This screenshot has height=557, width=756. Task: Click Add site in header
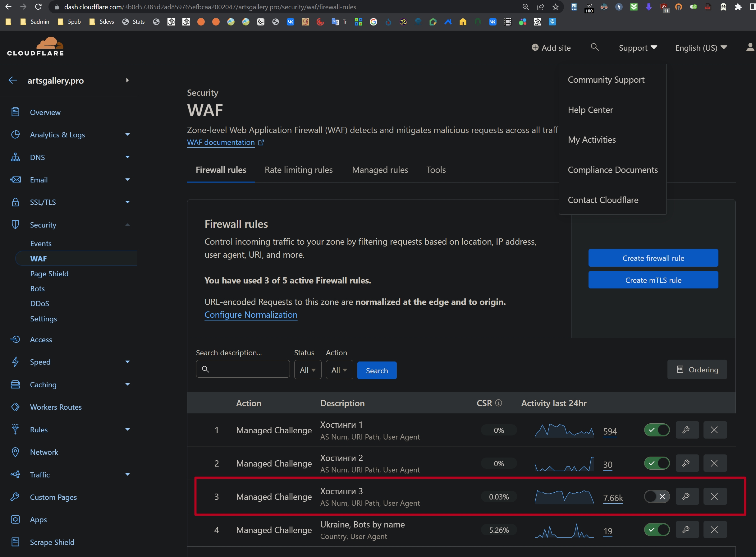551,48
